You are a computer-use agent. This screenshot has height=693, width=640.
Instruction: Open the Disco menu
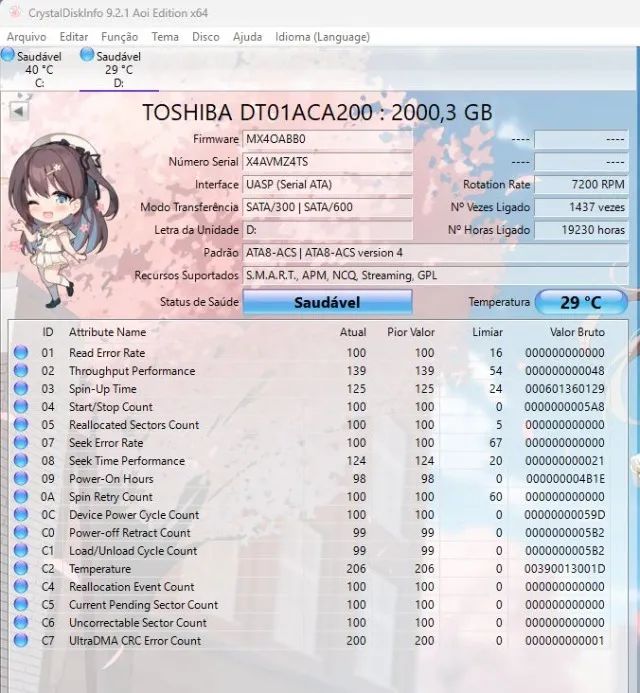point(206,37)
